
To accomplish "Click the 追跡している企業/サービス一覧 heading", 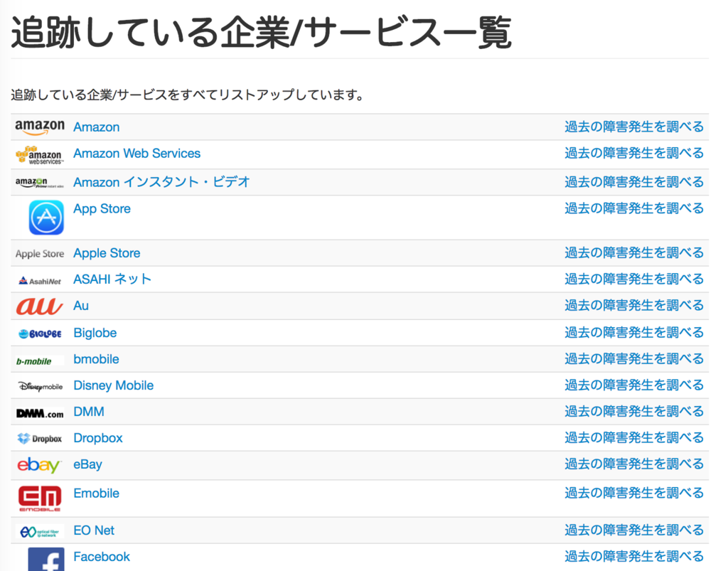I will pos(261,32).
